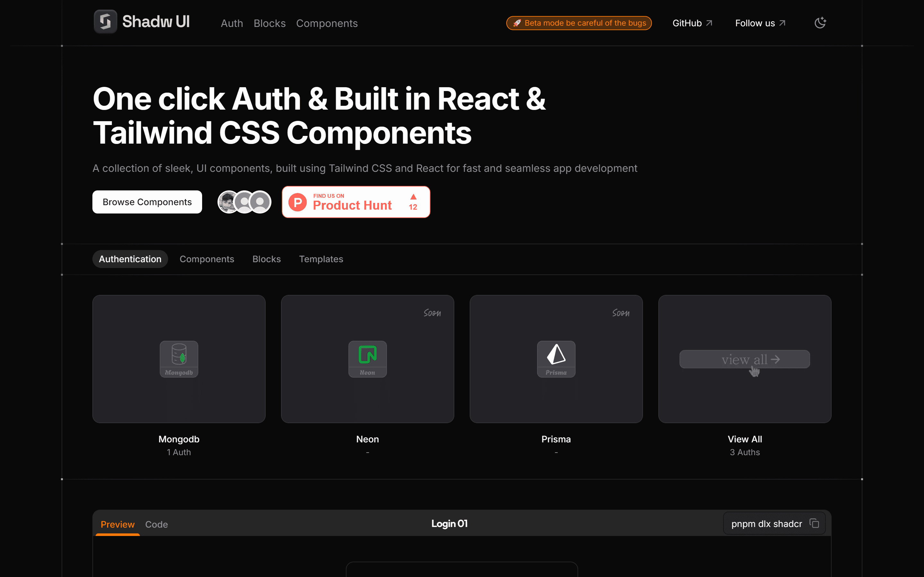This screenshot has height=577, width=924.
Task: Switch to the Code tab
Action: click(x=157, y=524)
